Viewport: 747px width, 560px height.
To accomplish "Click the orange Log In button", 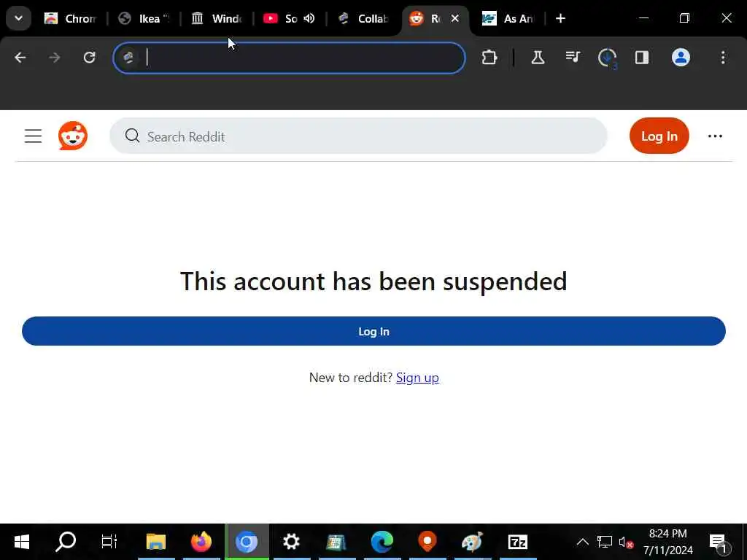I will tap(659, 136).
